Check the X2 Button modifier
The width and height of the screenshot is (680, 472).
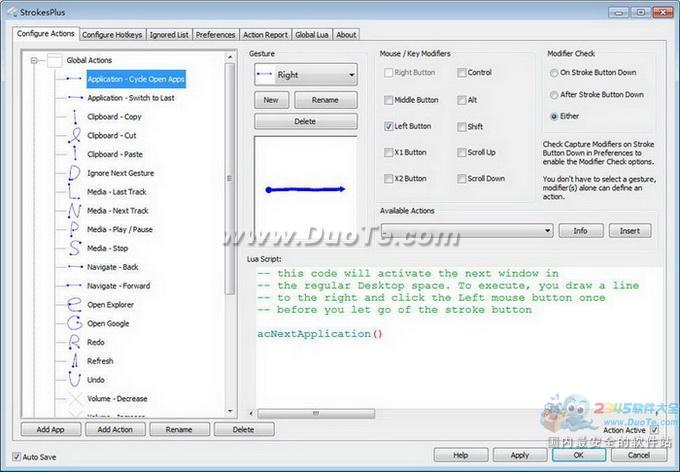pos(389,178)
